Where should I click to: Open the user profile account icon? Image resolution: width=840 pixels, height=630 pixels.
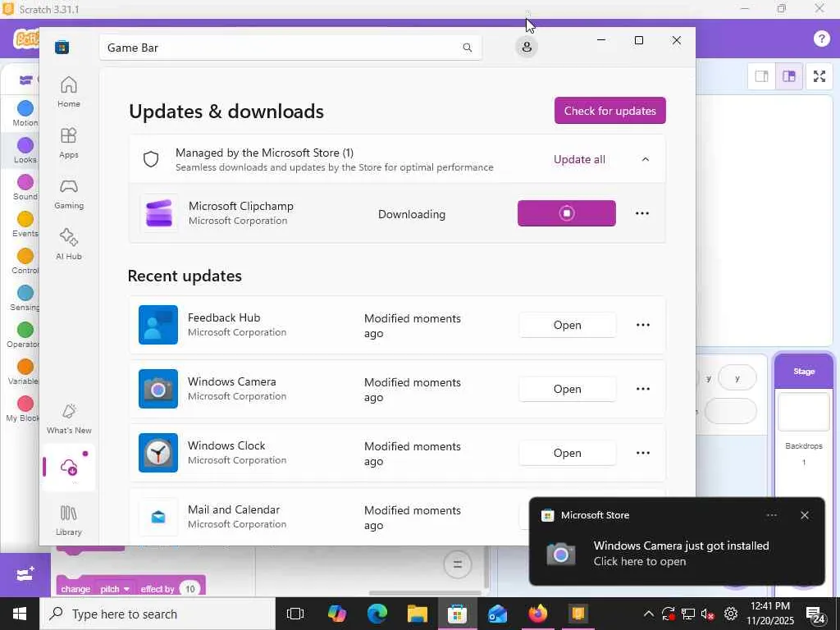(527, 47)
